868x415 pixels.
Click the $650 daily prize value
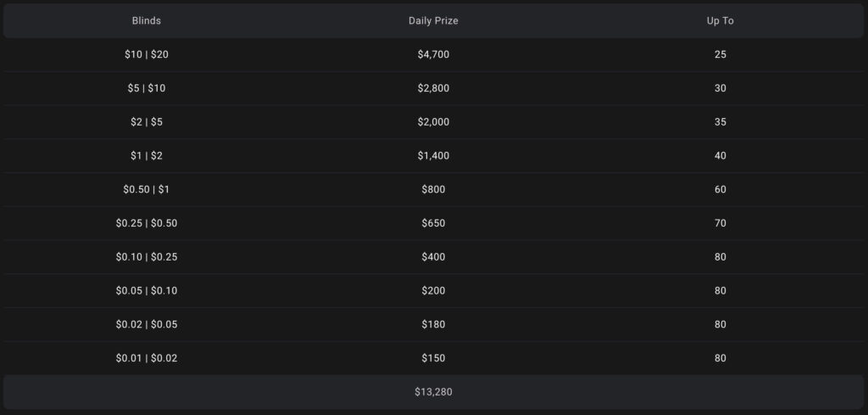click(433, 223)
